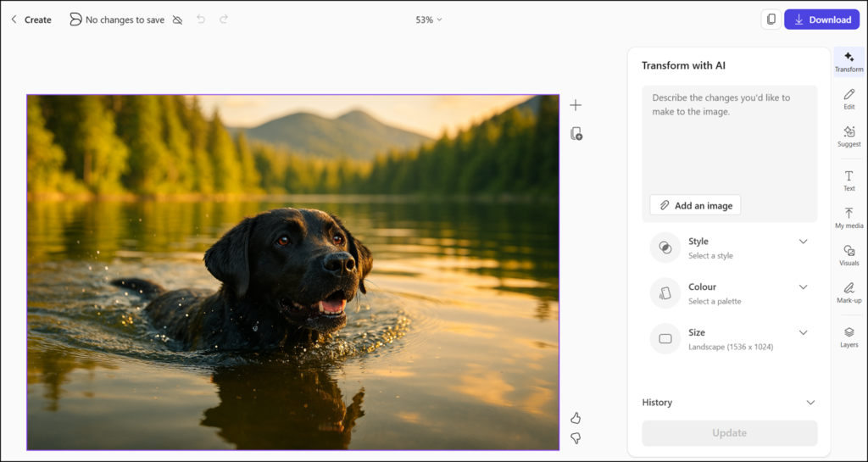
Task: Click the copy image icon near Download
Action: point(771,19)
